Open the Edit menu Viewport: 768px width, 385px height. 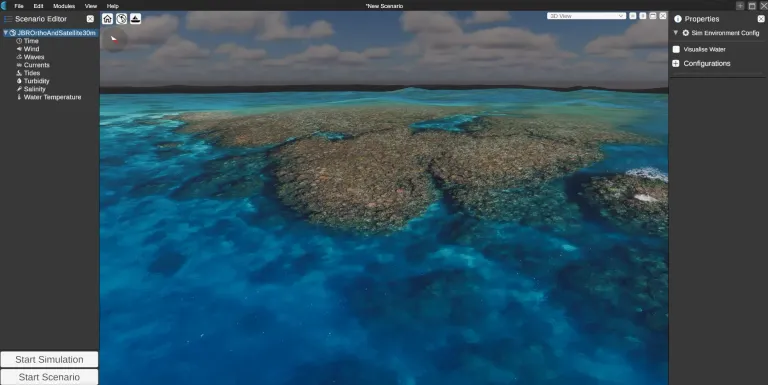coord(38,6)
